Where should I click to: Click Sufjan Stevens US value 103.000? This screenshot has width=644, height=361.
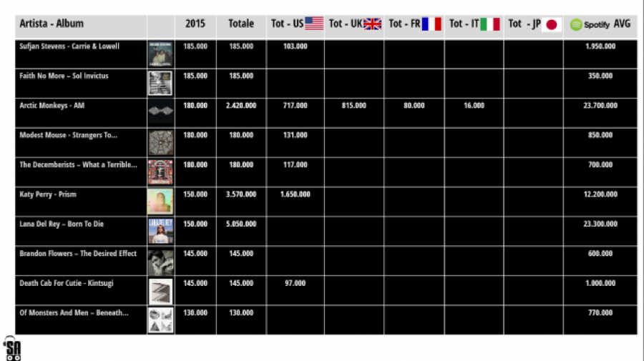click(x=295, y=46)
